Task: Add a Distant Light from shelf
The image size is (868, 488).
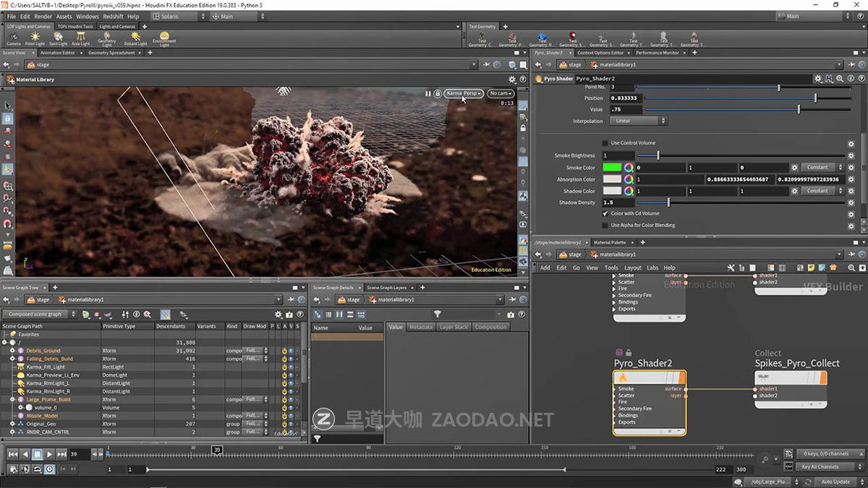Action: 135,38
